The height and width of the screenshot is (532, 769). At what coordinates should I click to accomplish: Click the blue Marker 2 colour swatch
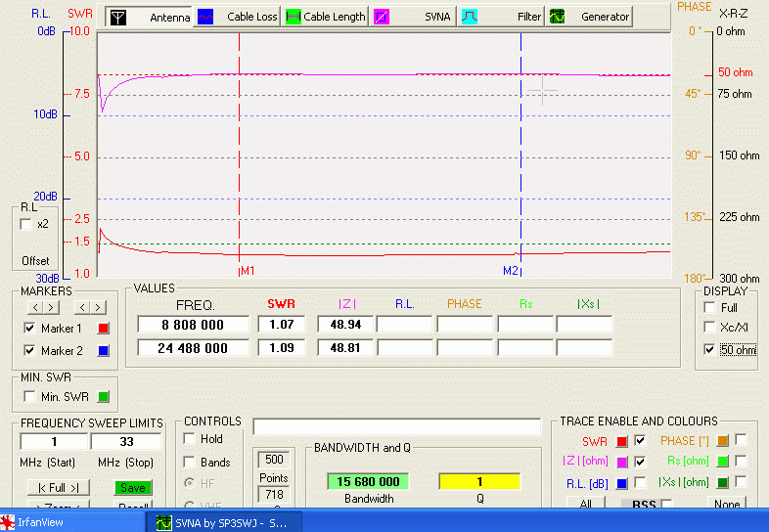click(104, 350)
